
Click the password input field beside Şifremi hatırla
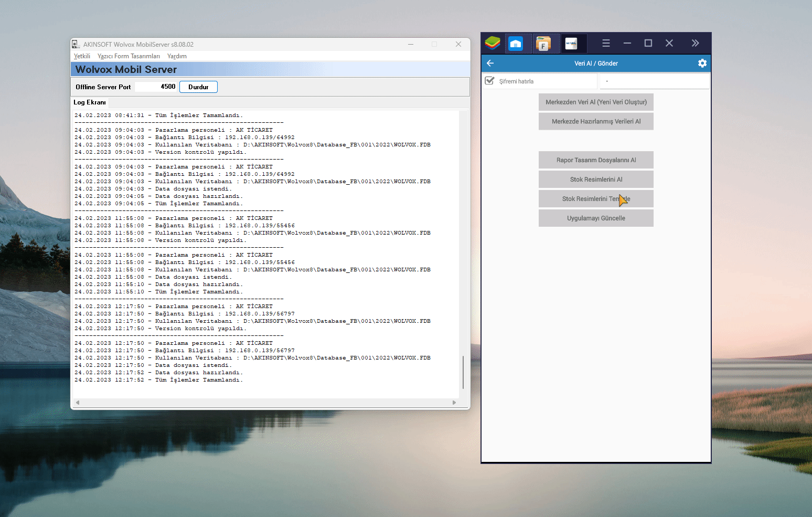[654, 81]
